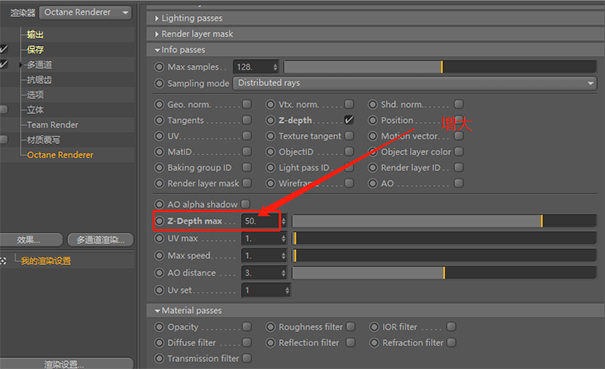Toggle the checkmark beside 保存
The height and width of the screenshot is (369, 605).
tap(3, 49)
